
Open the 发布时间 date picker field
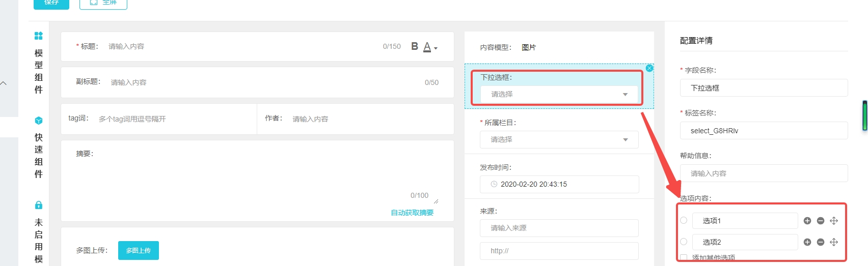(x=559, y=184)
